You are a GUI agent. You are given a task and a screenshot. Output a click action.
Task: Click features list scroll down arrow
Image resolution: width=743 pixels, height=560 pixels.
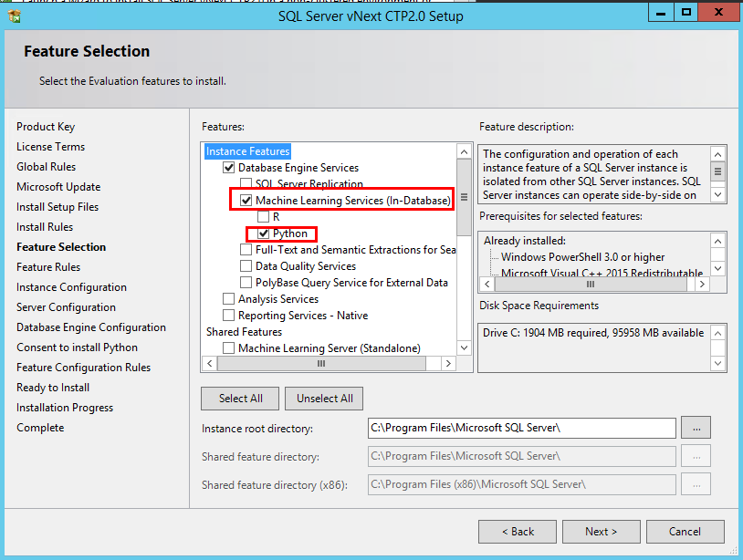click(465, 347)
